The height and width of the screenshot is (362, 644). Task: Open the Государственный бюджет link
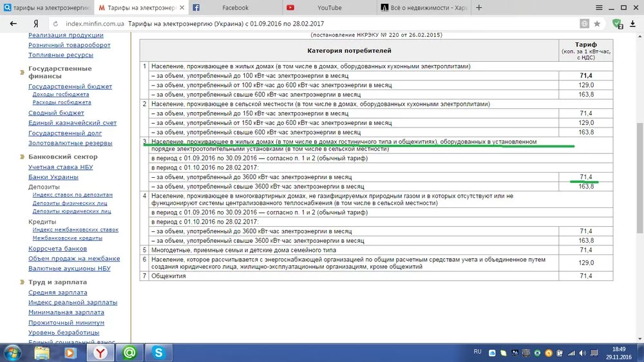click(x=70, y=86)
